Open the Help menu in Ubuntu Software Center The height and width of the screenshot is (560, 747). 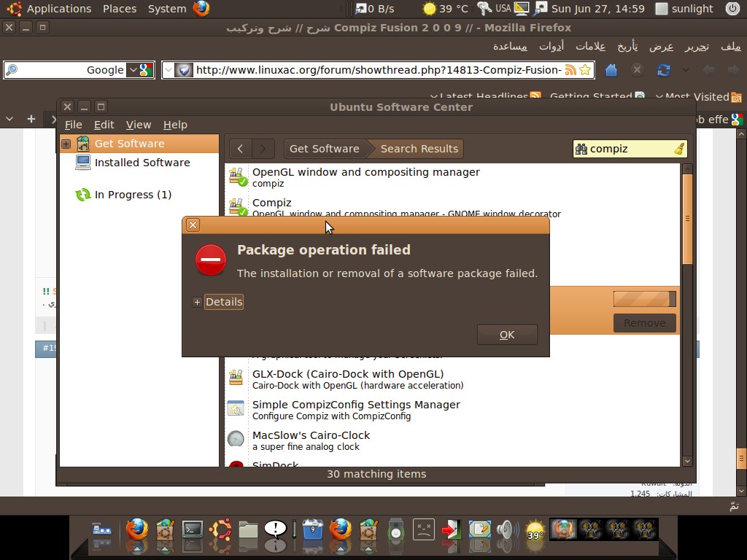click(175, 125)
